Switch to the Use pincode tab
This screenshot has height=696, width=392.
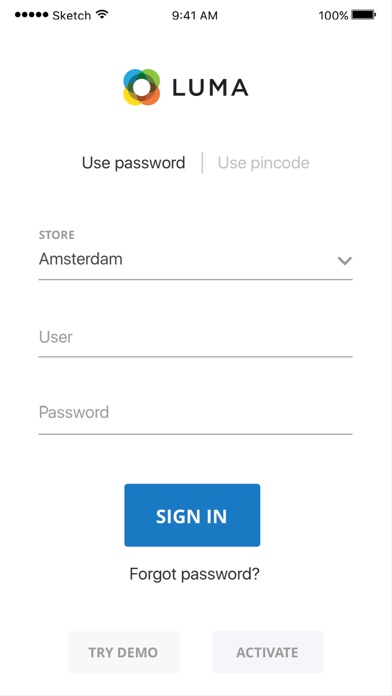pos(264,163)
